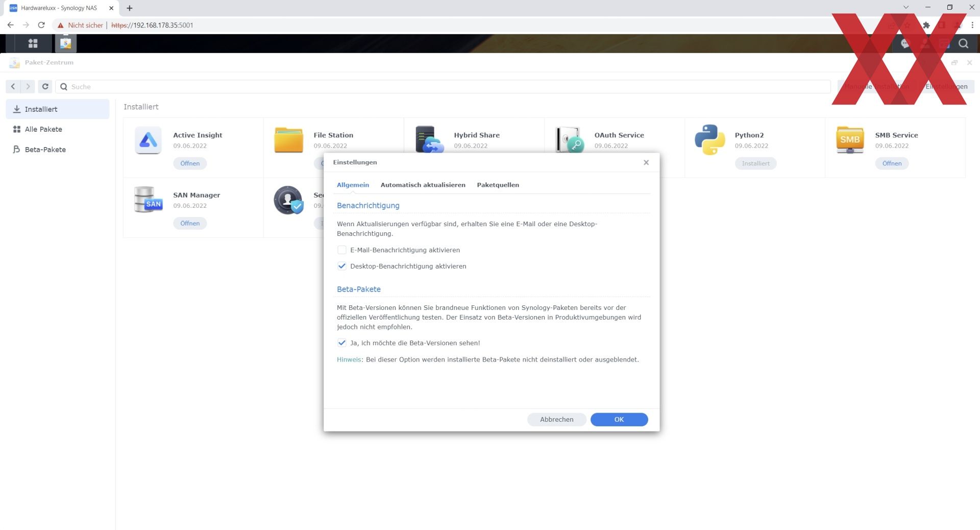The image size is (980, 530).
Task: Click the File Station package title
Action: click(333, 135)
